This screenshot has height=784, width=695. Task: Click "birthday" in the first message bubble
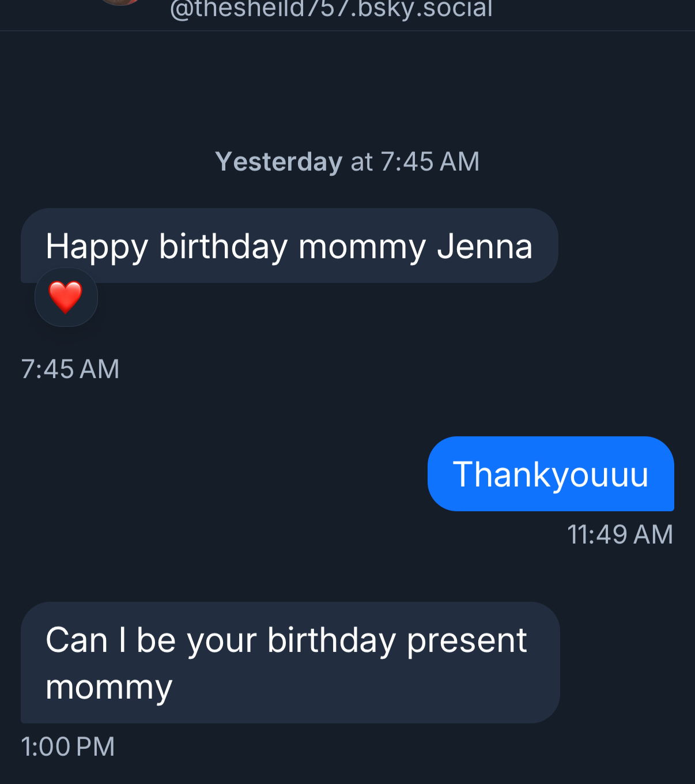click(223, 246)
